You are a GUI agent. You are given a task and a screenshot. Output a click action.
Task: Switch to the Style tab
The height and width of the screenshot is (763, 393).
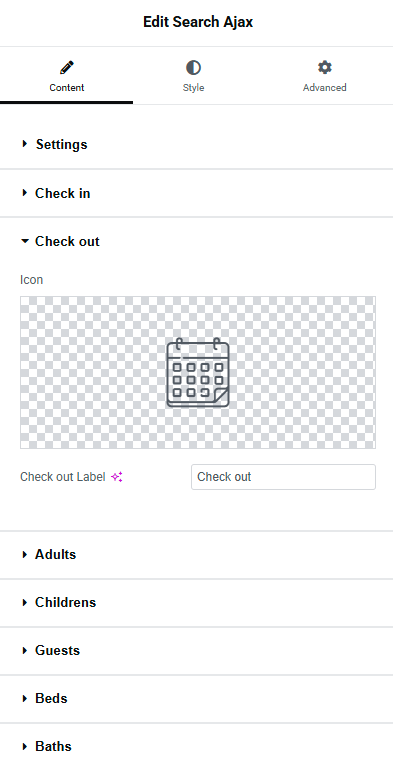(x=193, y=76)
